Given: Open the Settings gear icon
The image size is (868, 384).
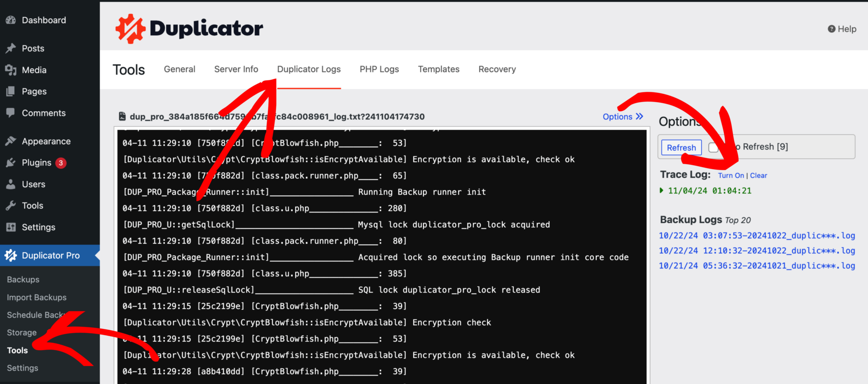Looking at the screenshot, I should pos(10,227).
